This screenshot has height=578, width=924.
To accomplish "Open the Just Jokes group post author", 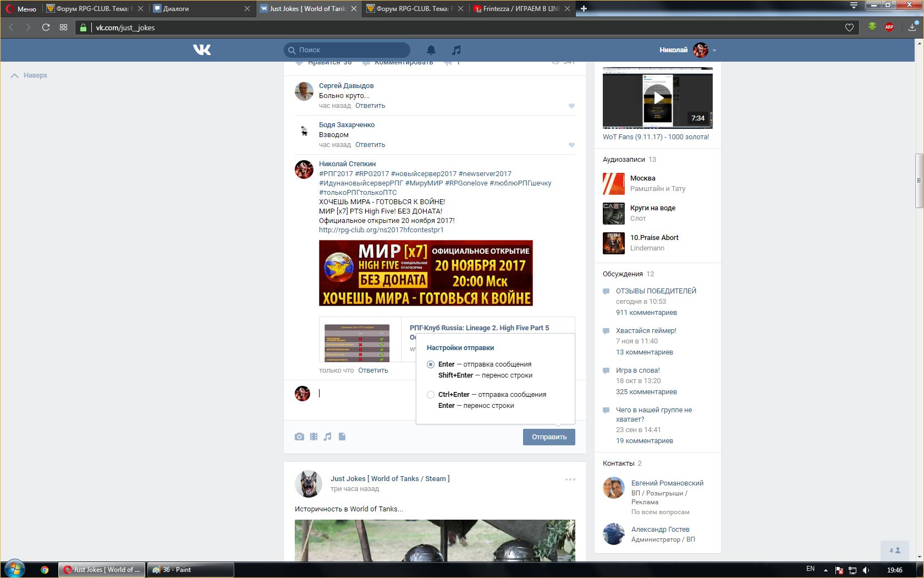I will [x=390, y=479].
